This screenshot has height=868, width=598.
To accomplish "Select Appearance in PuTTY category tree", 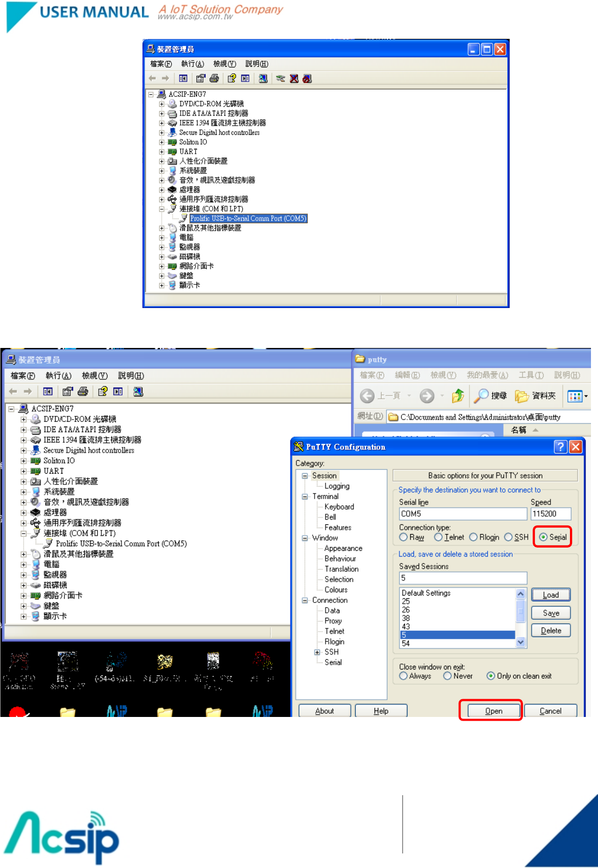I will pyautogui.click(x=343, y=548).
